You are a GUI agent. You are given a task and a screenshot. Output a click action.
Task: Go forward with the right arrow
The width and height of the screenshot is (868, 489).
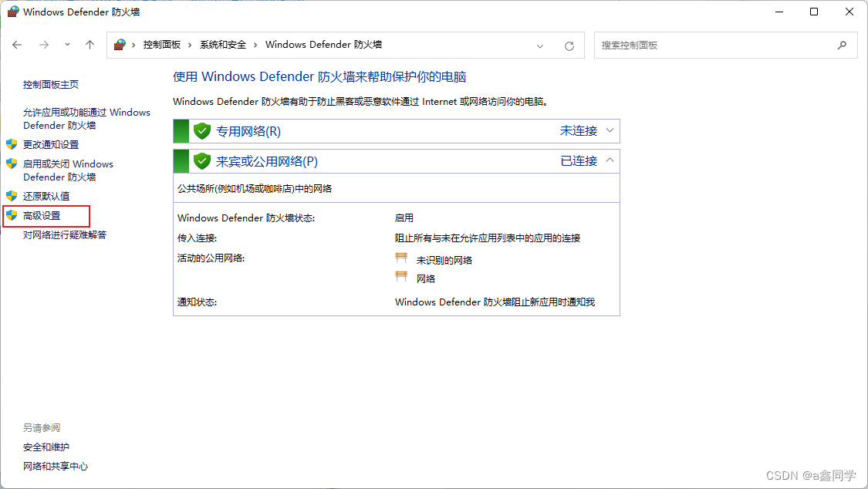[x=44, y=45]
